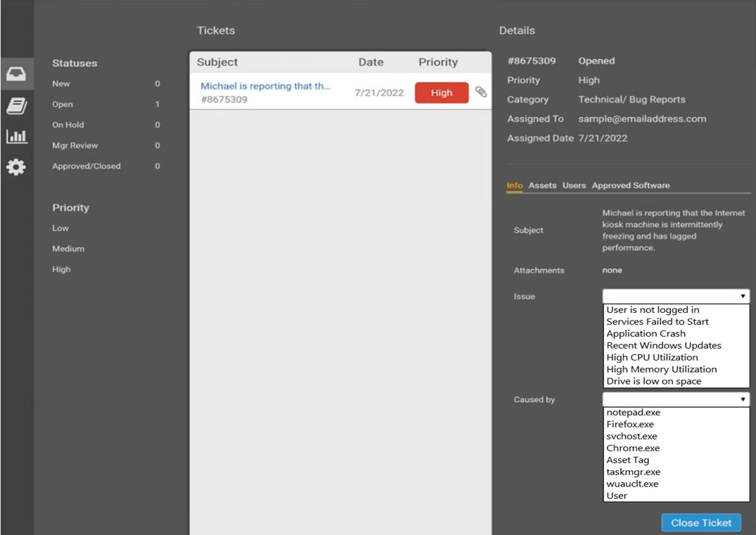756x535 pixels.
Task: Choose 'Application Crash' from Issue list
Action: point(646,333)
